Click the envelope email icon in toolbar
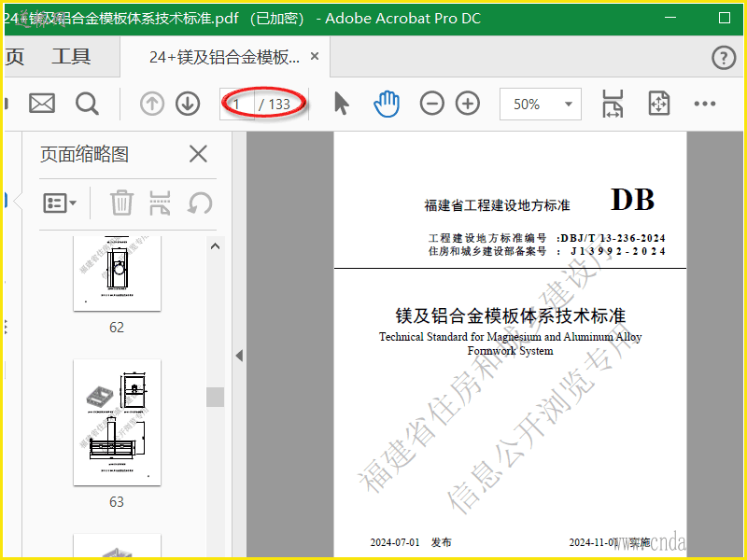The width and height of the screenshot is (747, 560). (42, 104)
